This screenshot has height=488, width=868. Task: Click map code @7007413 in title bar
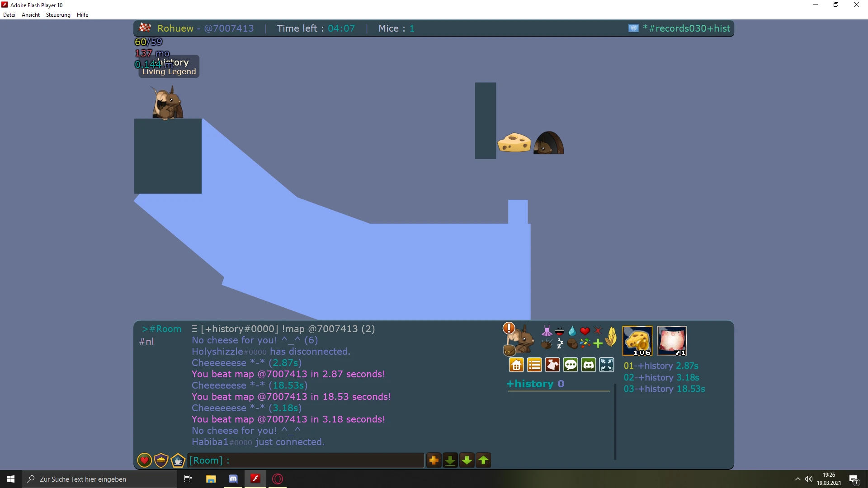(229, 28)
